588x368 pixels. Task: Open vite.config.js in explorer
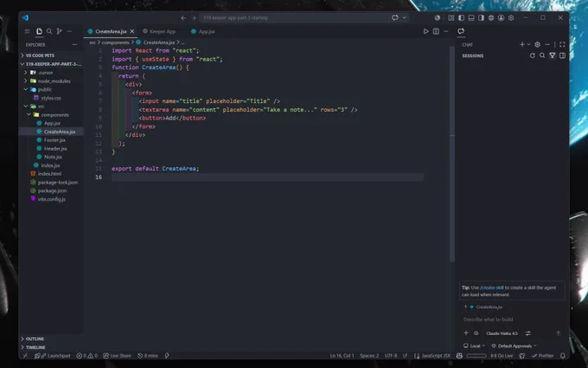pyautogui.click(x=51, y=199)
